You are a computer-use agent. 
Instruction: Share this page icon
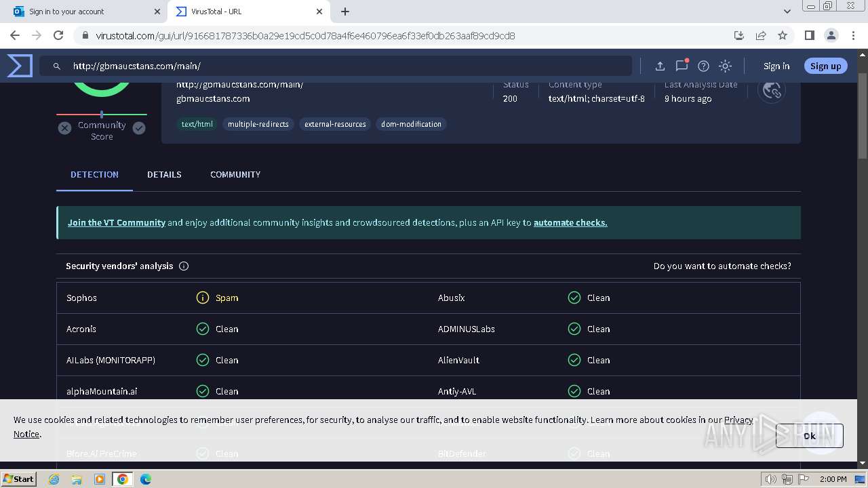point(761,35)
